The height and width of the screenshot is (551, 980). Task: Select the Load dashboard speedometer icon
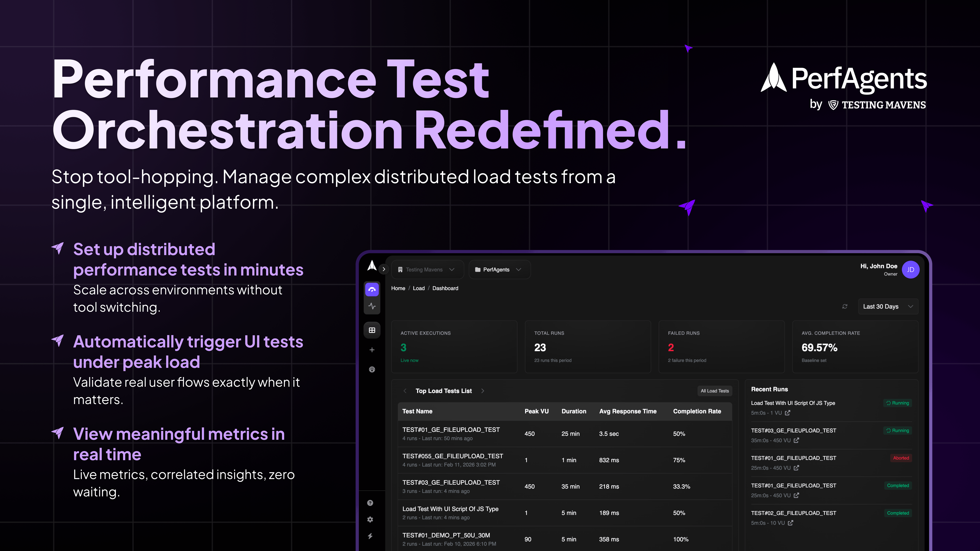pos(372,289)
